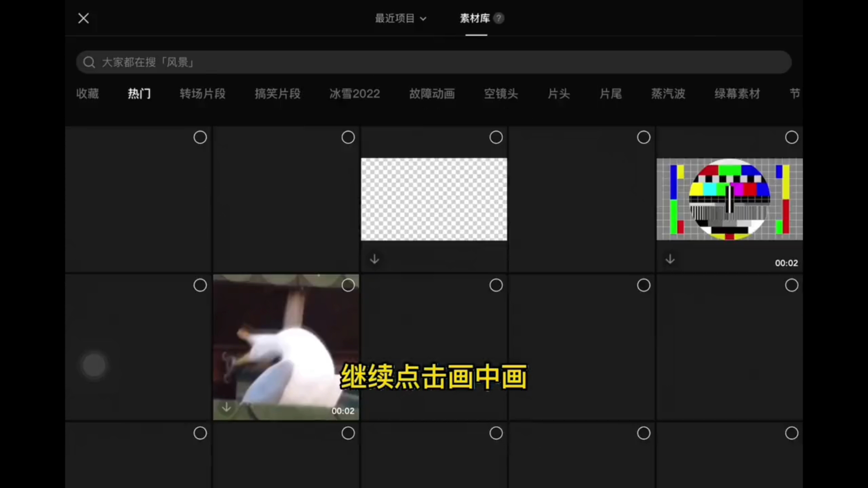Viewport: 868px width, 488px height.
Task: Tick the selection circle of the first bottom-row cell
Action: [x=200, y=433]
